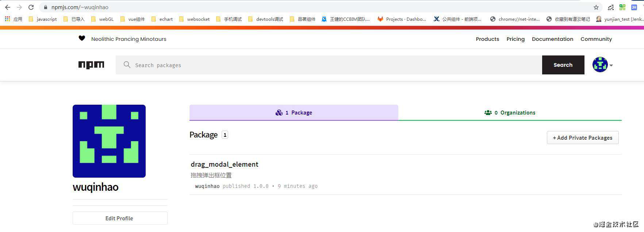Image resolution: width=644 pixels, height=232 pixels.
Task: Click Add Private Packages button
Action: (583, 138)
